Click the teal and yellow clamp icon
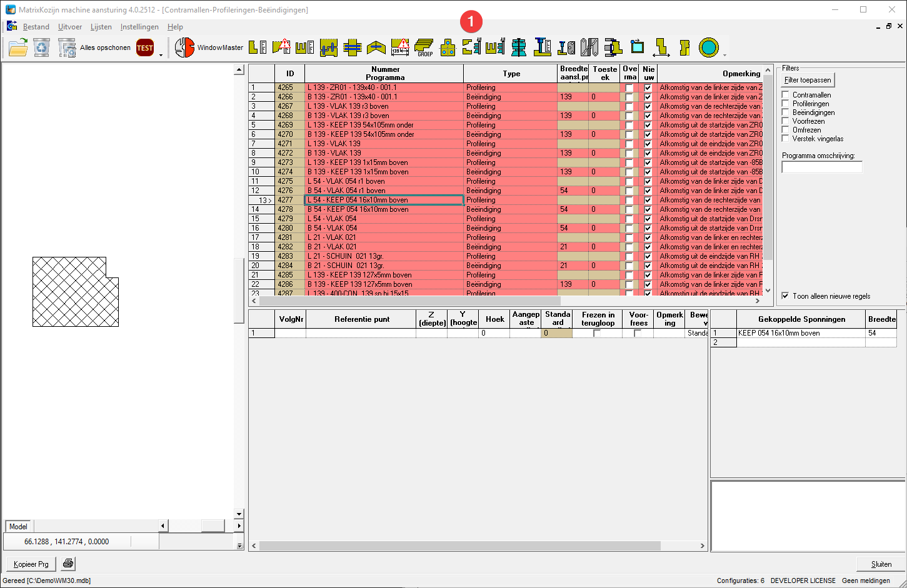The width and height of the screenshot is (907, 588). click(613, 47)
